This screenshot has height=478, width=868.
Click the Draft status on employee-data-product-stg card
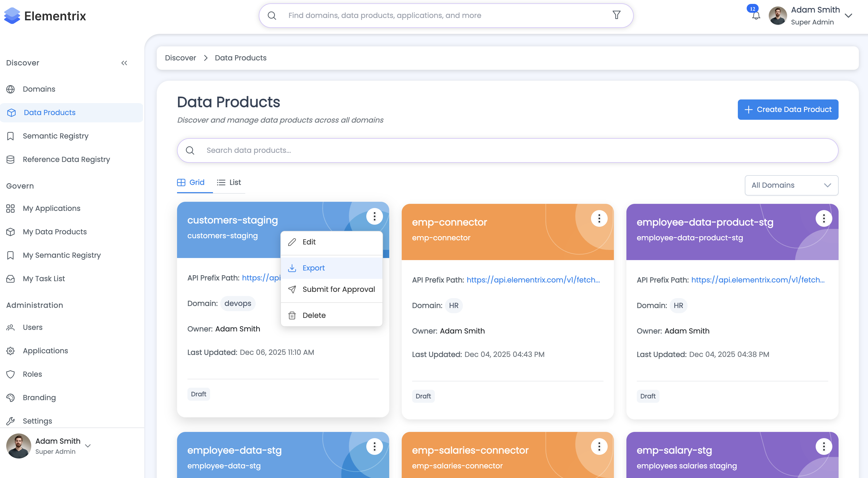(648, 396)
